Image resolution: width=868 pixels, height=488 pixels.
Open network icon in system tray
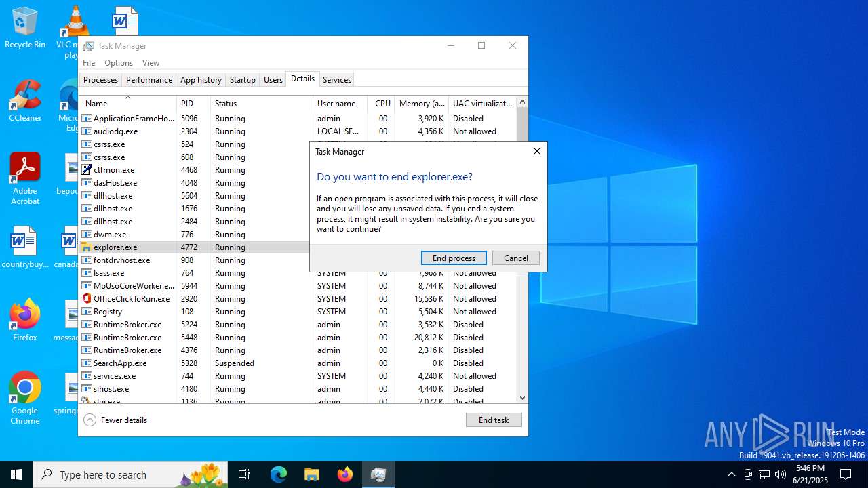[764, 474]
